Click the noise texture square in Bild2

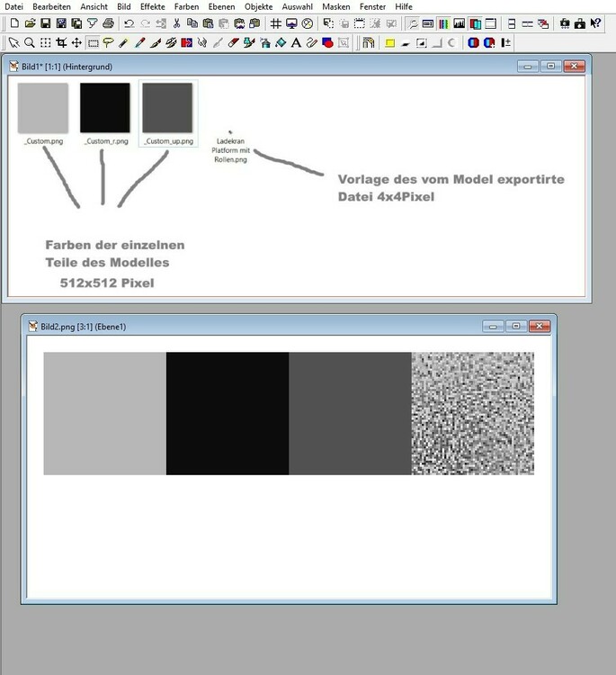pos(473,414)
